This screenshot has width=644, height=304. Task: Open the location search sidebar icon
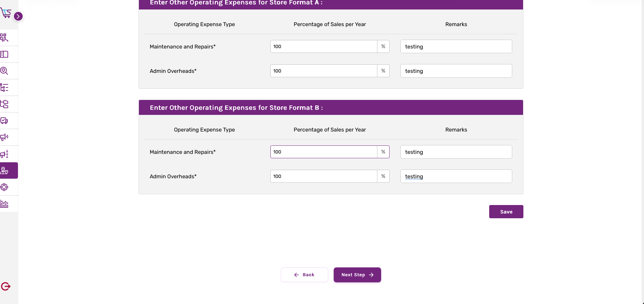[x=4, y=71]
